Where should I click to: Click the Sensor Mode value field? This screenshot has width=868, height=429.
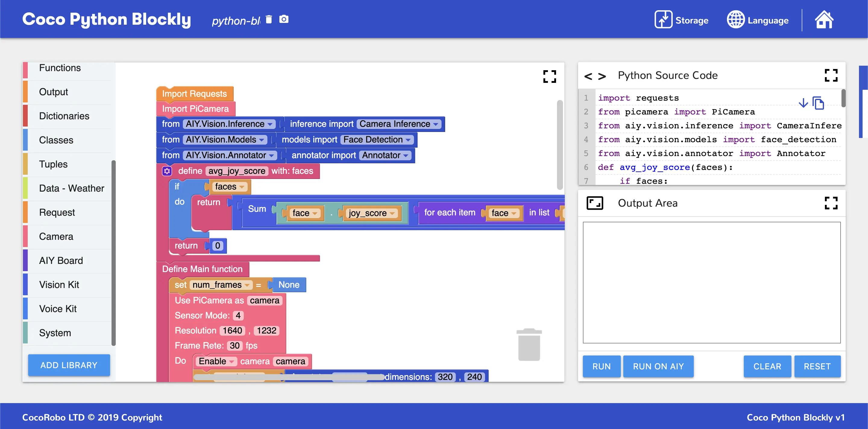coord(238,315)
